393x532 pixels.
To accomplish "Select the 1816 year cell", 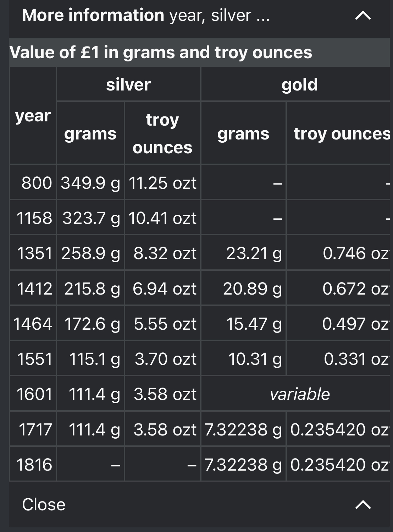I will point(34,465).
